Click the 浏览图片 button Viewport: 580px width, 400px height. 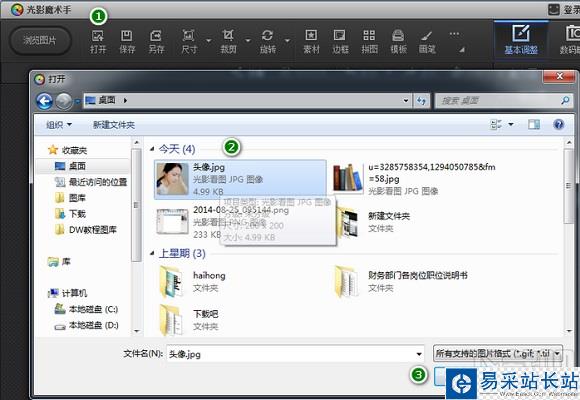pos(40,40)
